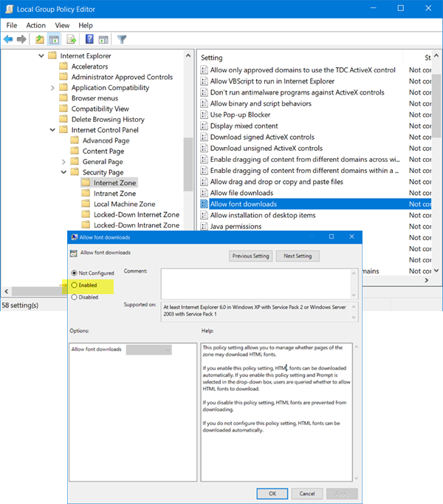Image resolution: width=443 pixels, height=504 pixels.
Task: Click the Back arrow toolbar icon
Action: click(x=8, y=39)
